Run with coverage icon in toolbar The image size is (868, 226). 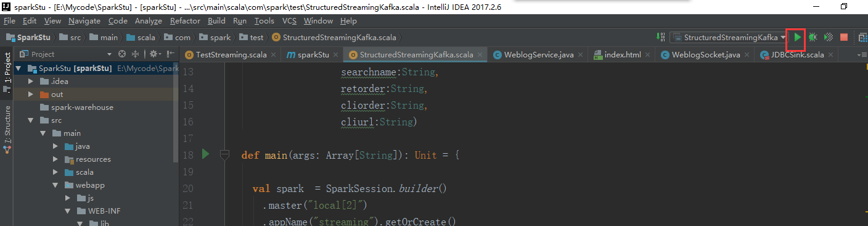click(829, 38)
